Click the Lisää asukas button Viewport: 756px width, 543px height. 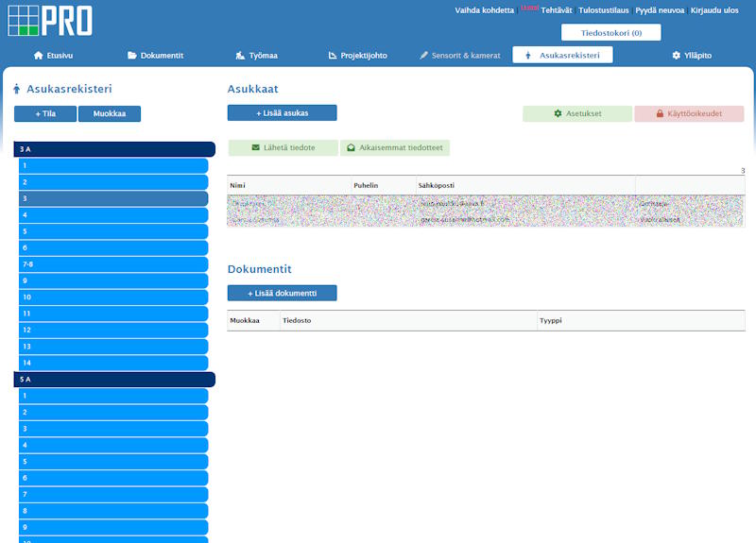click(x=282, y=113)
